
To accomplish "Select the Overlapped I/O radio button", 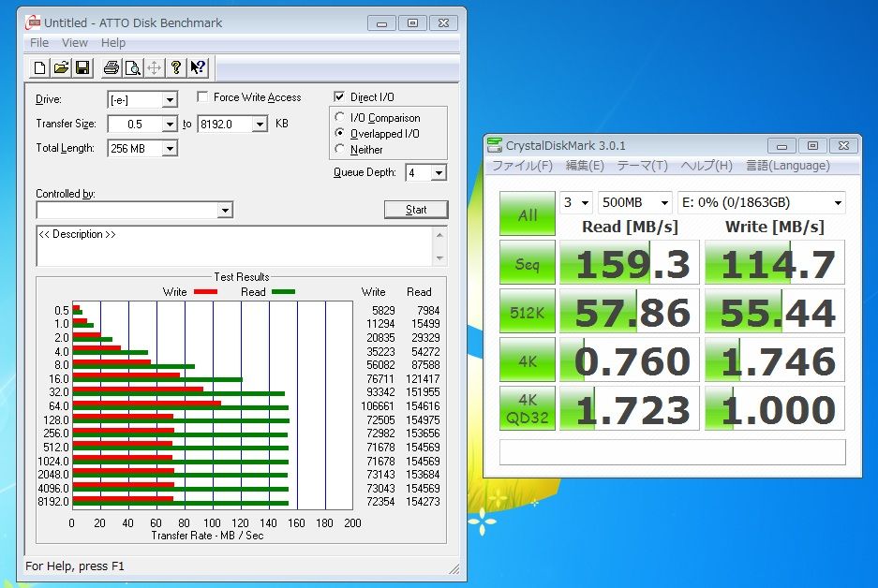I will (339, 133).
